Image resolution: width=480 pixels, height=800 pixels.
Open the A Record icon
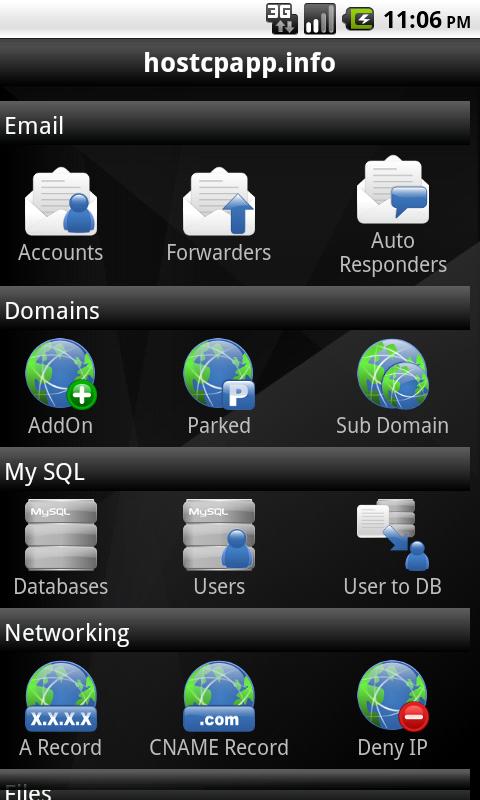click(61, 696)
